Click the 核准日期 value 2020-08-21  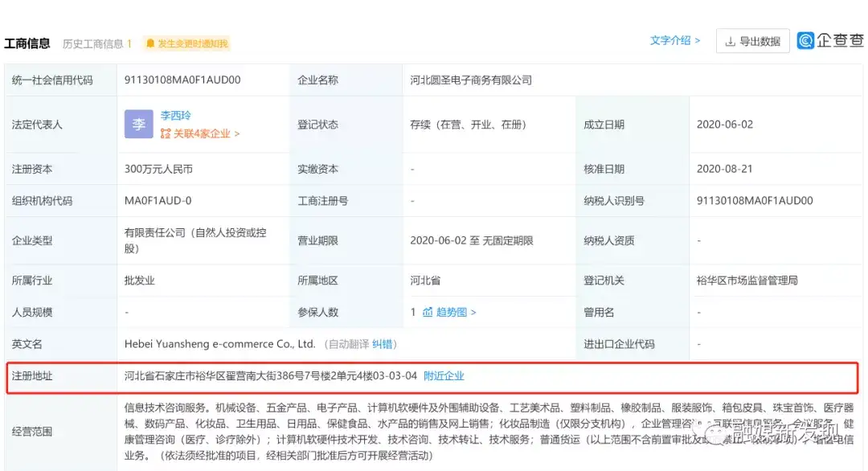[724, 169]
